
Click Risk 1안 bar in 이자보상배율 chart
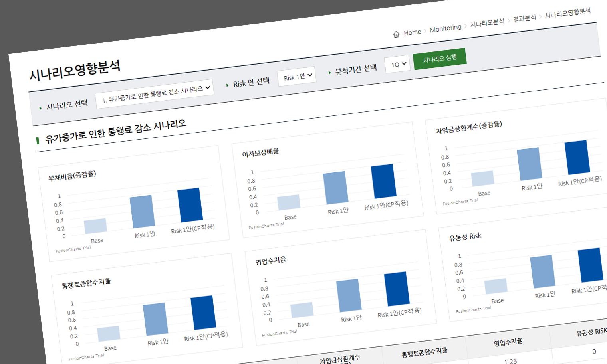coord(336,188)
